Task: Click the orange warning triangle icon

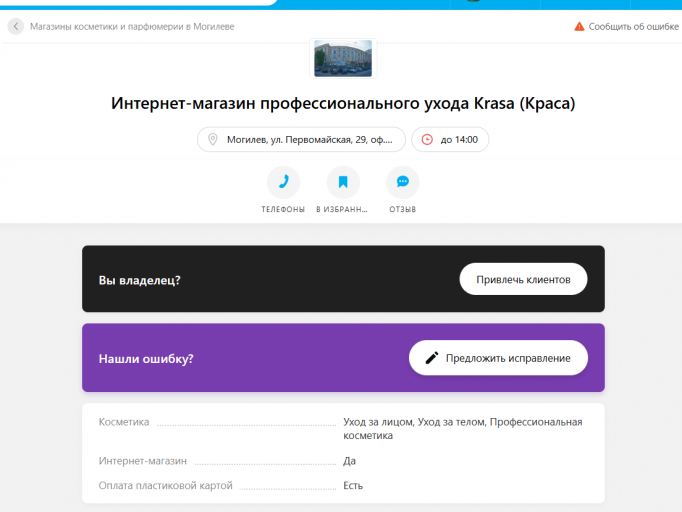Action: 579,27
